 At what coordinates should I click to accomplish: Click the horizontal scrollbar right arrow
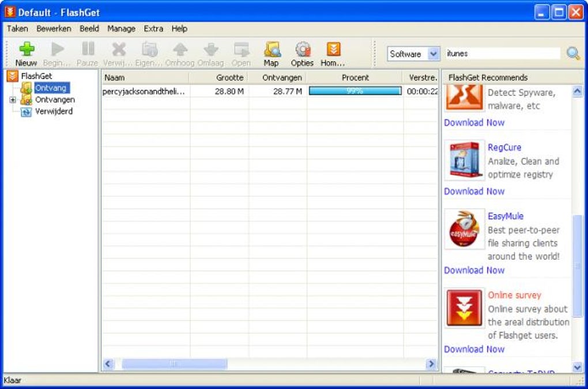click(431, 364)
